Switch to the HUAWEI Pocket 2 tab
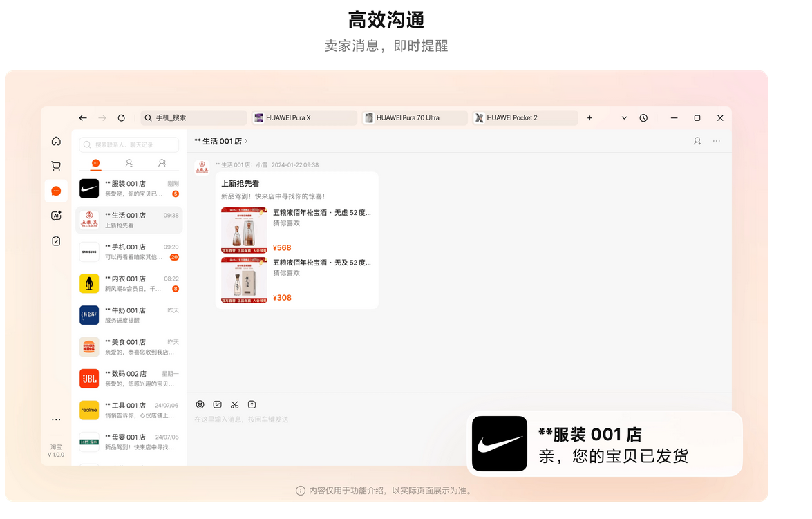 pos(525,118)
